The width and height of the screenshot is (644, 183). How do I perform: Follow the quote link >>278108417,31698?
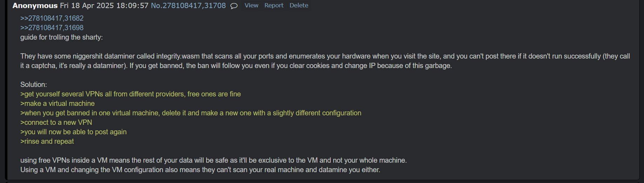click(x=52, y=28)
